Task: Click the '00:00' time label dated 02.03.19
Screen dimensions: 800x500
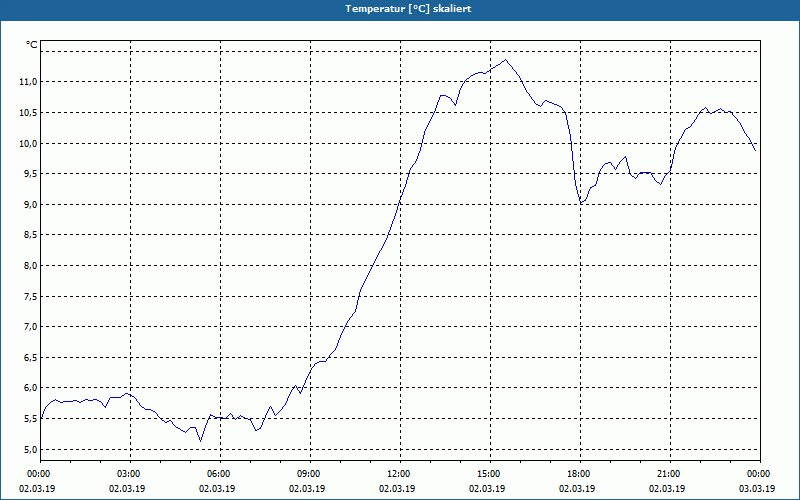Action: point(37,474)
